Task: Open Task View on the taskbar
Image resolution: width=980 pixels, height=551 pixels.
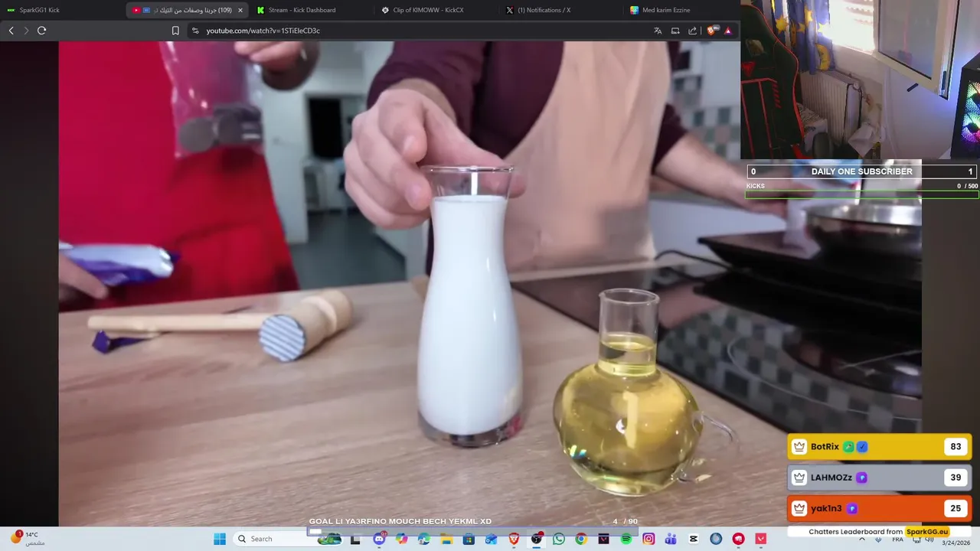Action: click(355, 539)
